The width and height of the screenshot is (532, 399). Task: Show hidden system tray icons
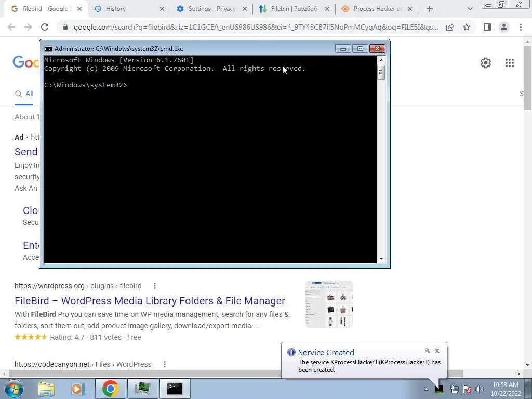tap(426, 389)
